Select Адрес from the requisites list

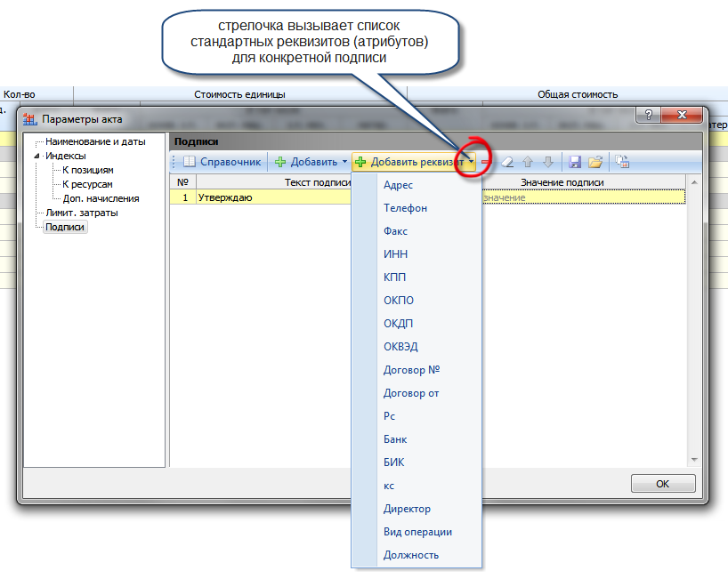point(398,185)
